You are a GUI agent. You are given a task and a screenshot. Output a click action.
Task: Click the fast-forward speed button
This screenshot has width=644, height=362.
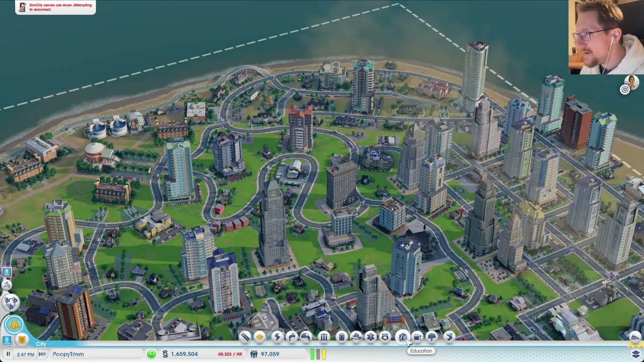click(42, 354)
